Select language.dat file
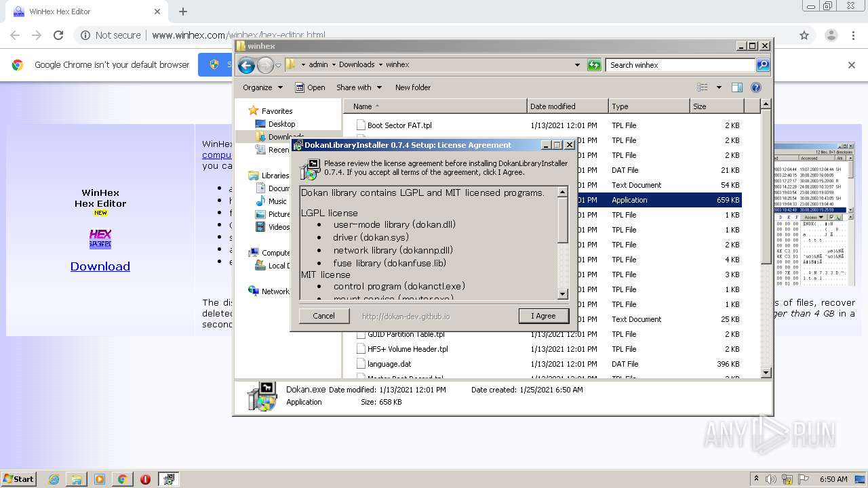This screenshot has height=488, width=868. [x=389, y=364]
